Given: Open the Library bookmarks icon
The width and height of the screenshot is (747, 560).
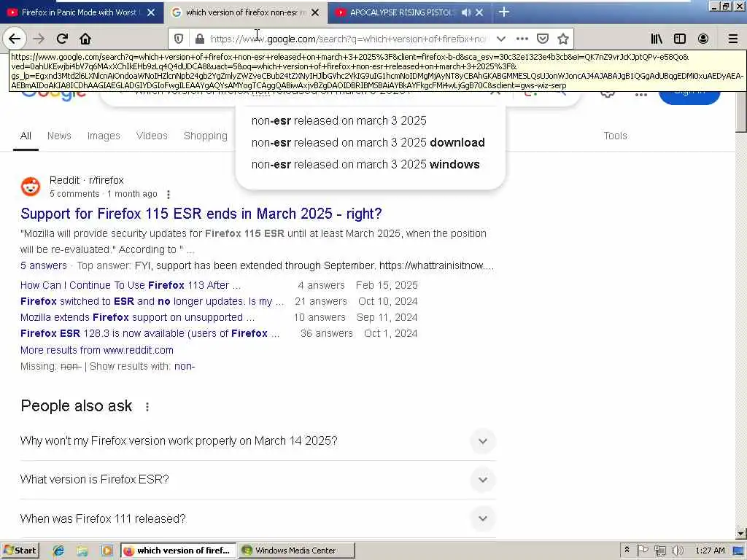Looking at the screenshot, I should tap(657, 39).
